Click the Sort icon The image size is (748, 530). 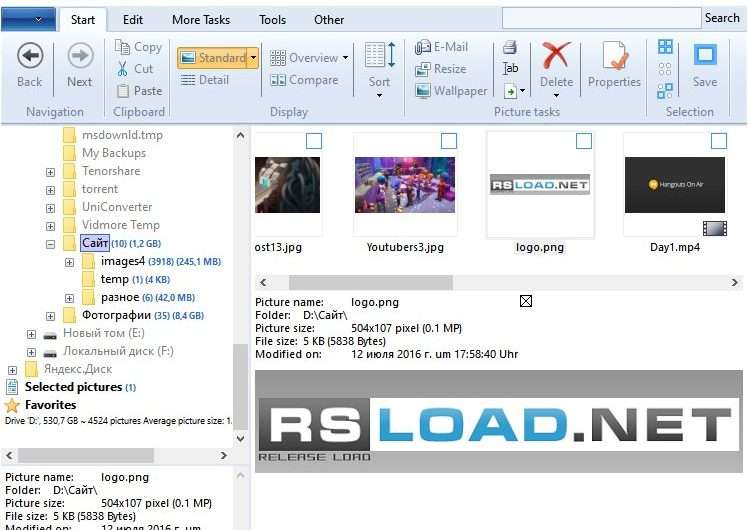[380, 55]
